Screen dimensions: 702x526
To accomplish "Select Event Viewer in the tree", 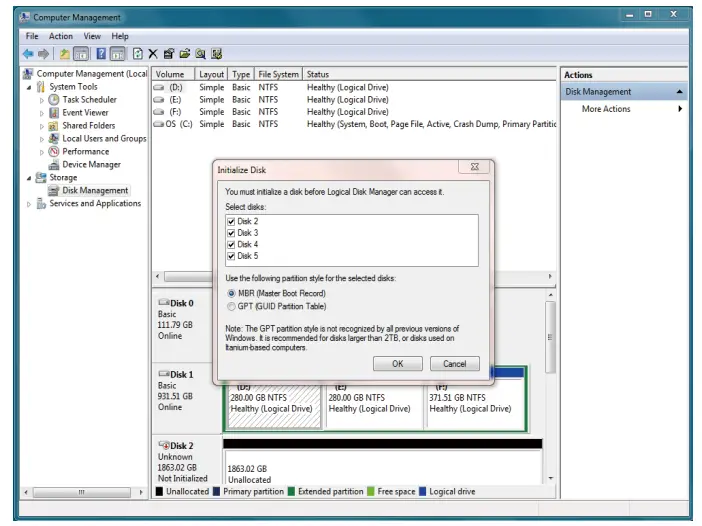I will [x=85, y=112].
